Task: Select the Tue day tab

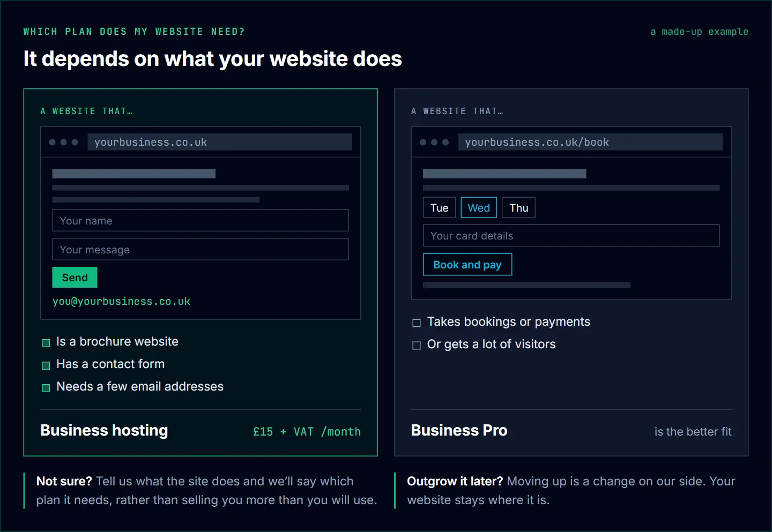Action: (440, 208)
